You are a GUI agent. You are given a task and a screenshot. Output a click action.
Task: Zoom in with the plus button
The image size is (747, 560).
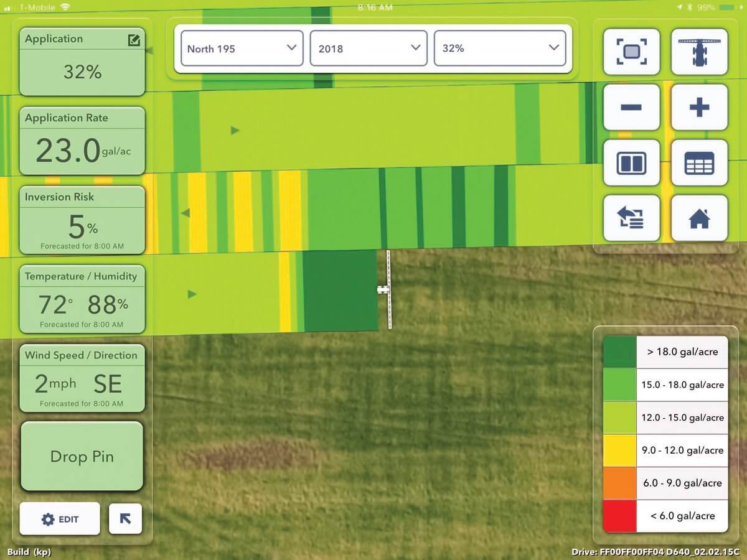pyautogui.click(x=700, y=107)
